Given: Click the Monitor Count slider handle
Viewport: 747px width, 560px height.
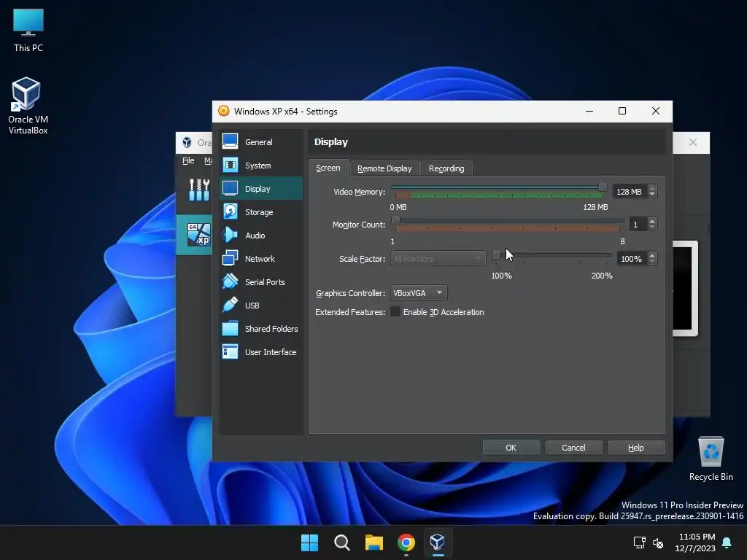Looking at the screenshot, I should pos(395,220).
